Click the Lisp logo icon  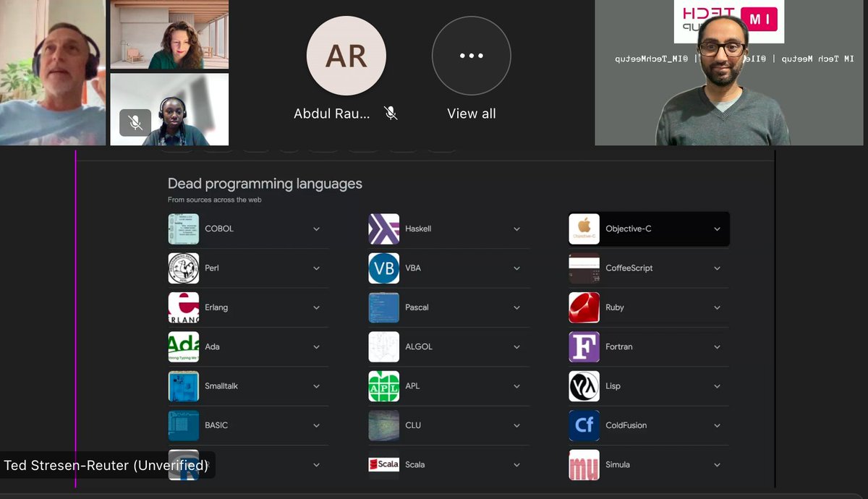(584, 386)
